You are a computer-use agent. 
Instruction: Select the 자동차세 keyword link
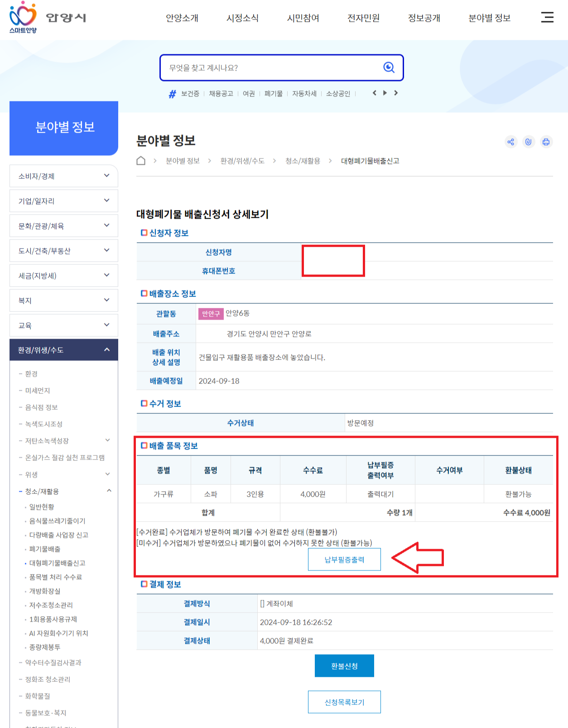coord(304,94)
